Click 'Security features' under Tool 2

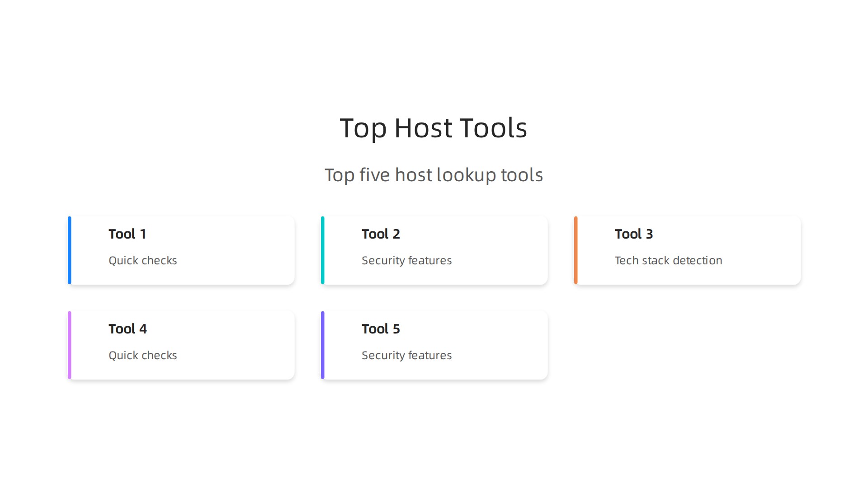407,261
